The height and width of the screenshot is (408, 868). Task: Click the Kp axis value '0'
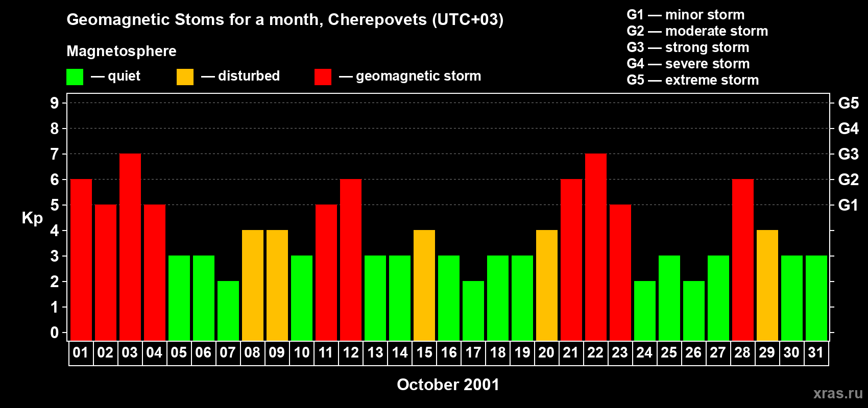(55, 333)
